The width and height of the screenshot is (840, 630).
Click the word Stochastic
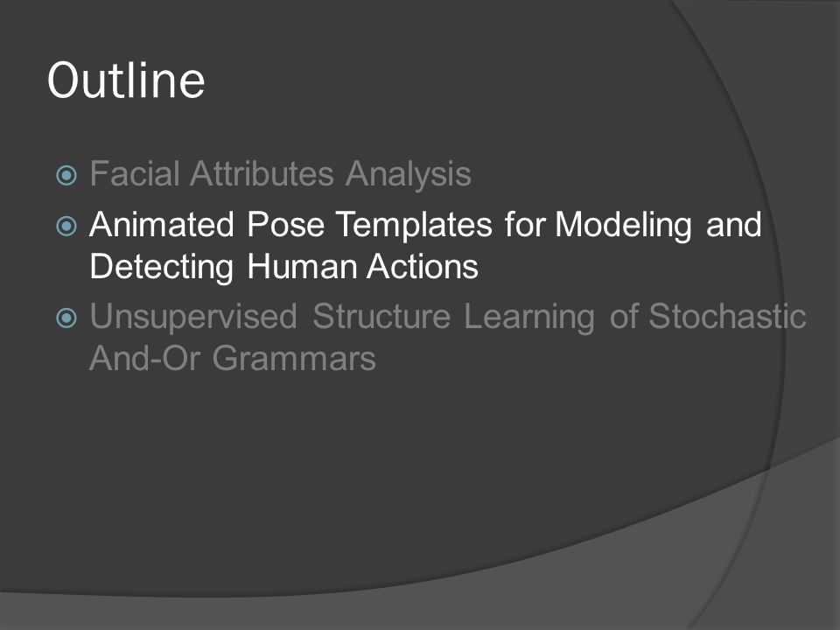[727, 316]
